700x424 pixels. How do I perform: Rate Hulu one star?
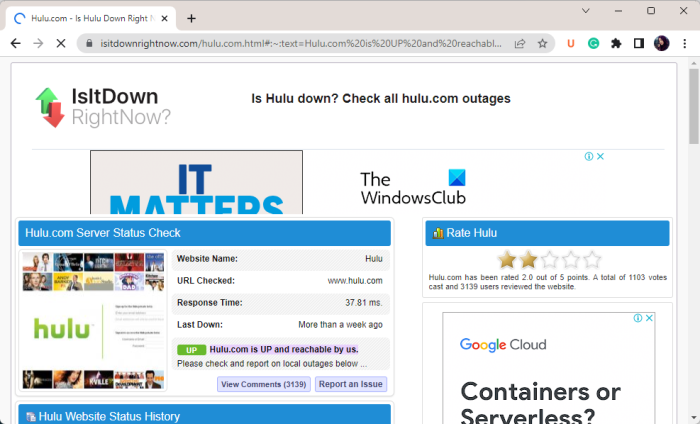coord(507,260)
